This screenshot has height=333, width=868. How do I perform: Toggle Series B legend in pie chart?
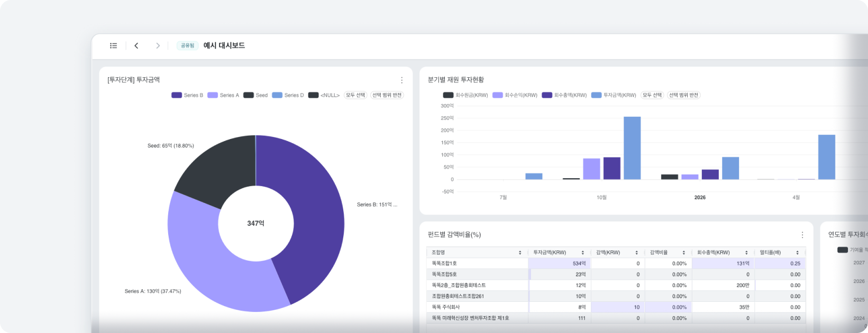coord(187,95)
